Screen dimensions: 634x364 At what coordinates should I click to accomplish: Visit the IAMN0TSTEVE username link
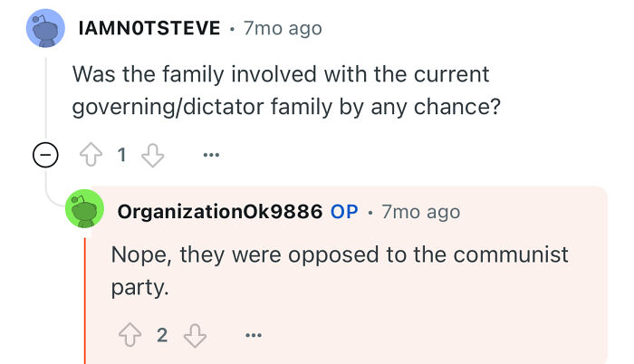(149, 28)
